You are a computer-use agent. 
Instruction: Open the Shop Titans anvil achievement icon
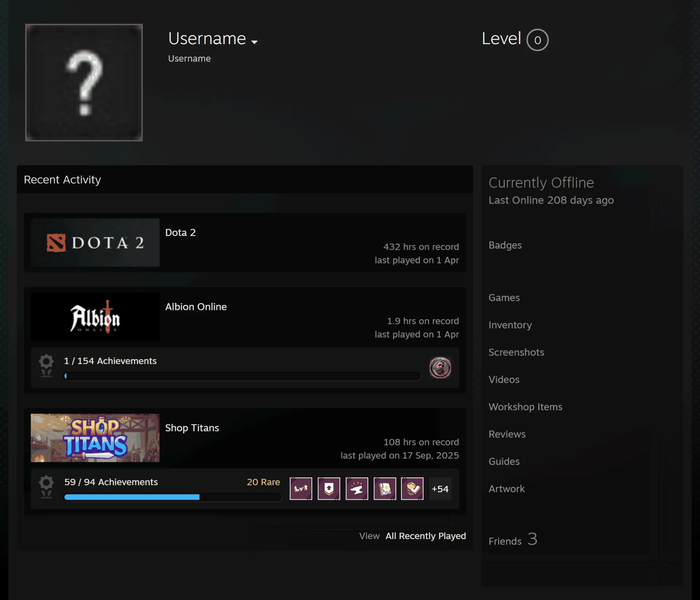[357, 489]
